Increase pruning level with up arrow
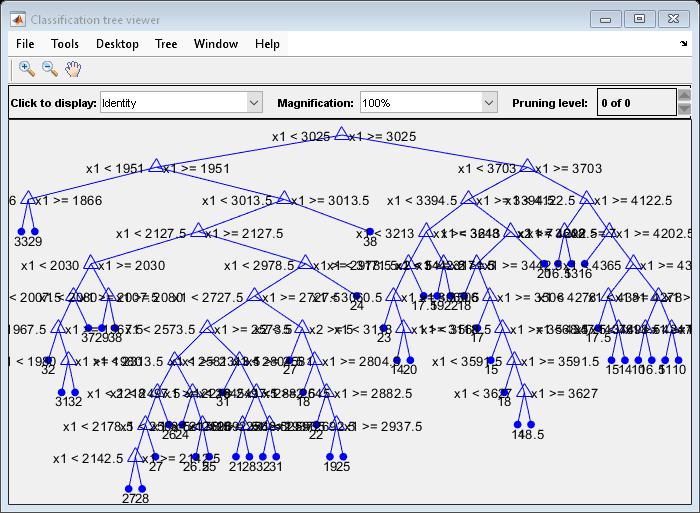 point(684,97)
